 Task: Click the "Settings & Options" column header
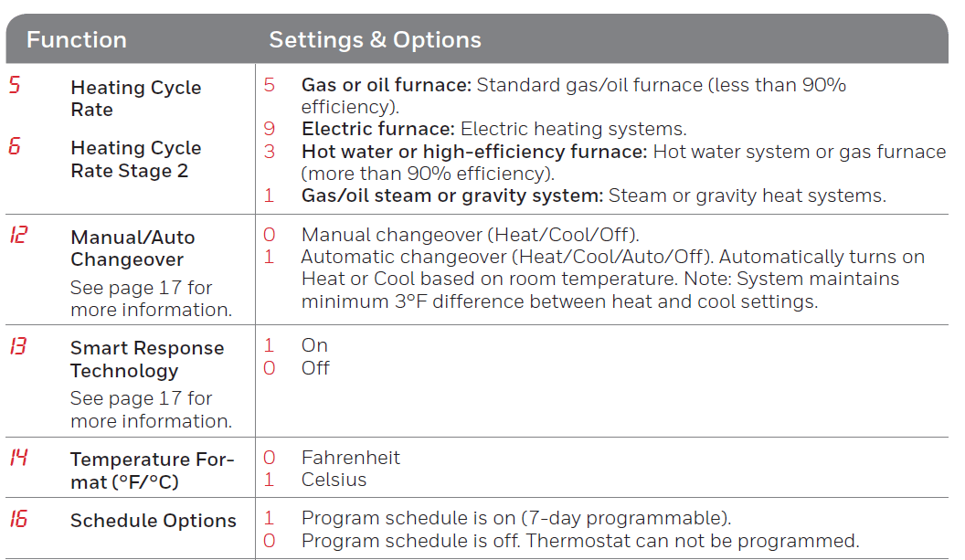pyautogui.click(x=375, y=40)
